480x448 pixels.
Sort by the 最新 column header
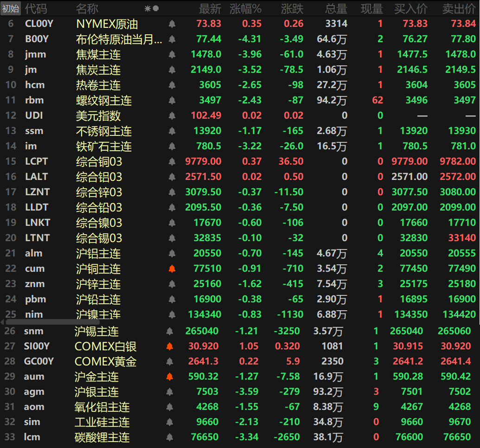[x=210, y=8]
